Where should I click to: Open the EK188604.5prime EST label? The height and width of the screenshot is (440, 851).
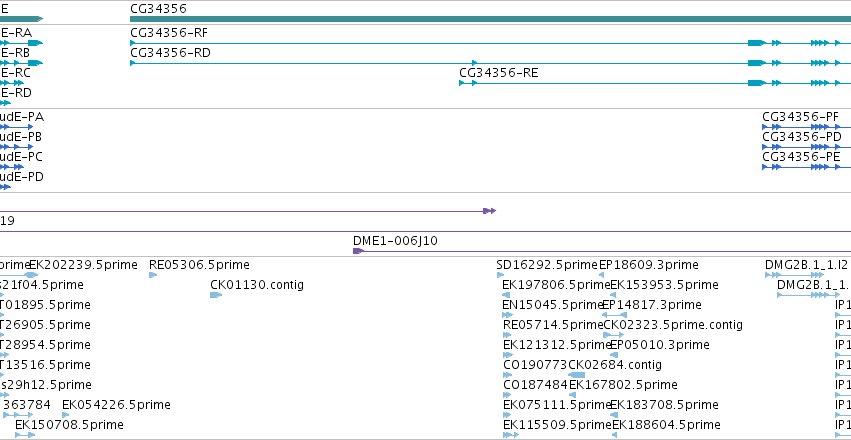pos(666,425)
